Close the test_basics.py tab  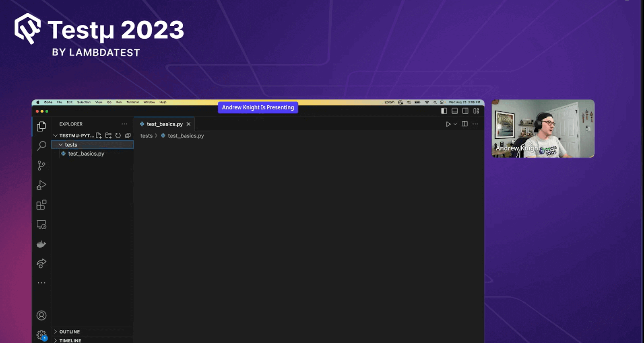click(188, 124)
